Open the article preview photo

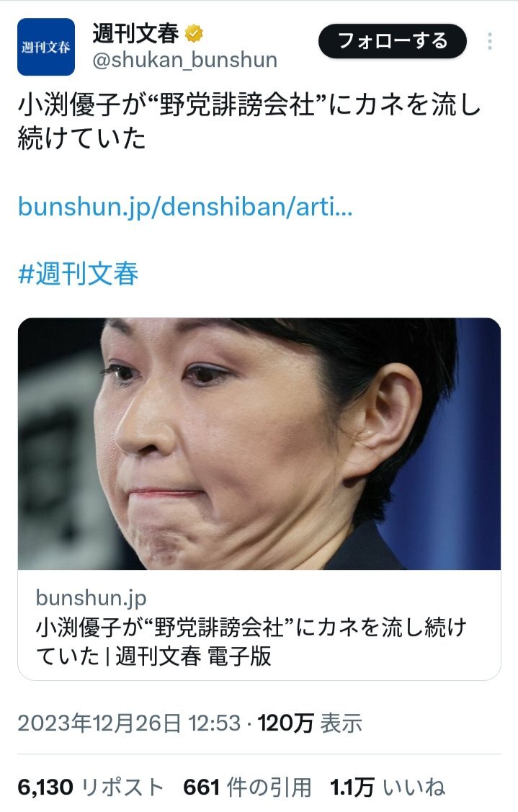259,444
